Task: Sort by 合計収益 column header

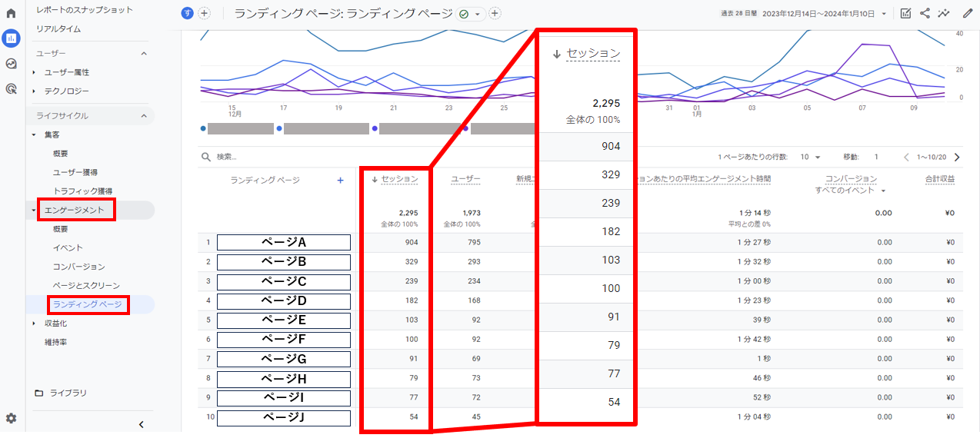Action: (939, 179)
